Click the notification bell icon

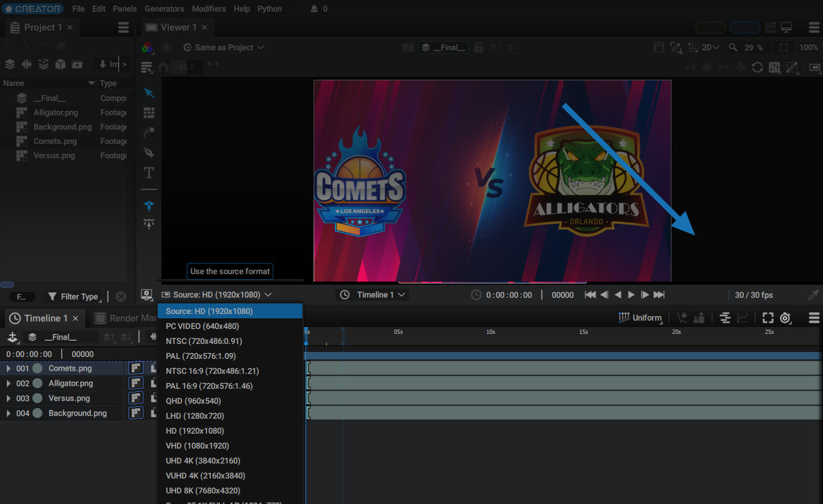314,9
